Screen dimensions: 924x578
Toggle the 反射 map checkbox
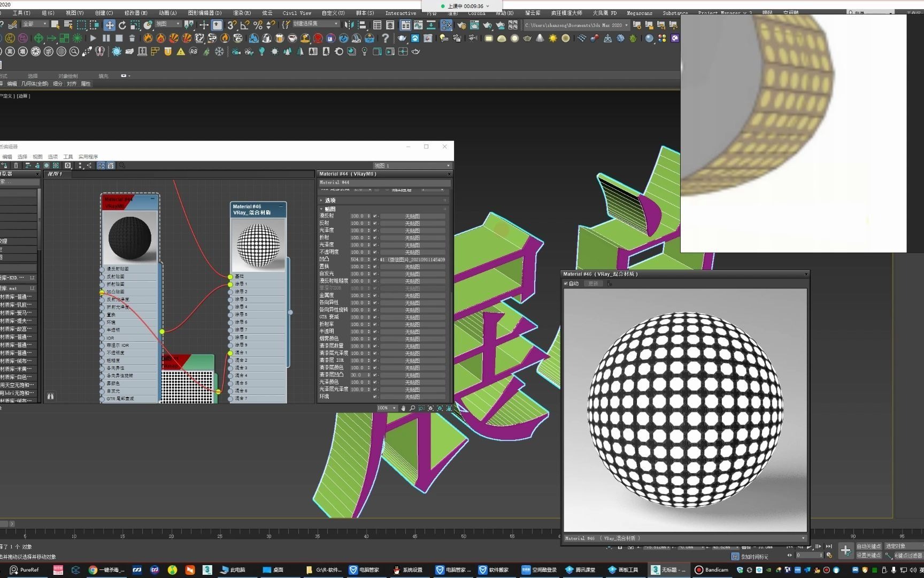tap(375, 223)
